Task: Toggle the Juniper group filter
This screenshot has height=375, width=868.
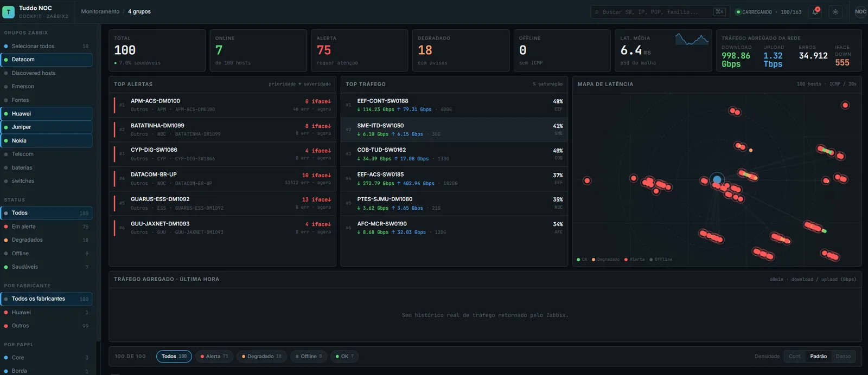Action: (47, 127)
